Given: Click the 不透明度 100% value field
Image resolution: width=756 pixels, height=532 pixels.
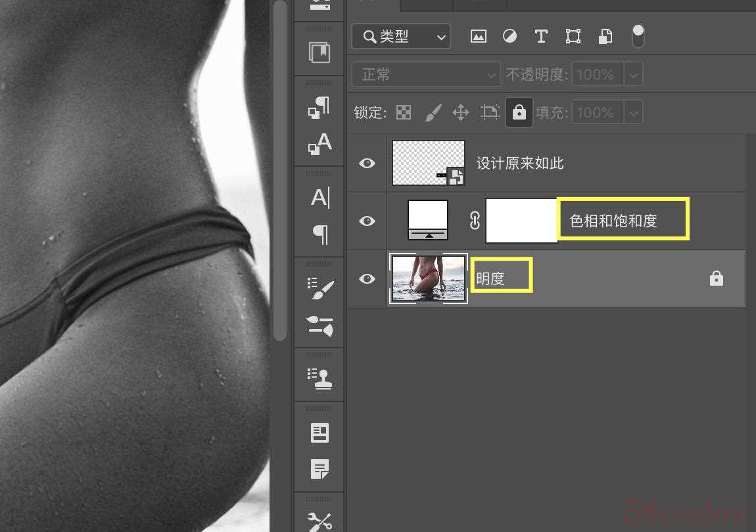Looking at the screenshot, I should click(x=598, y=75).
